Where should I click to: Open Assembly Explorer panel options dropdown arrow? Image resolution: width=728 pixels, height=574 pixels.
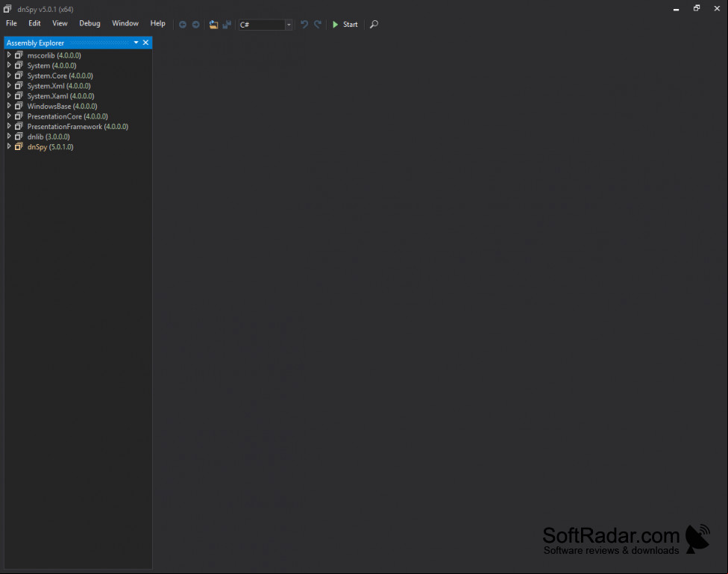click(x=136, y=43)
